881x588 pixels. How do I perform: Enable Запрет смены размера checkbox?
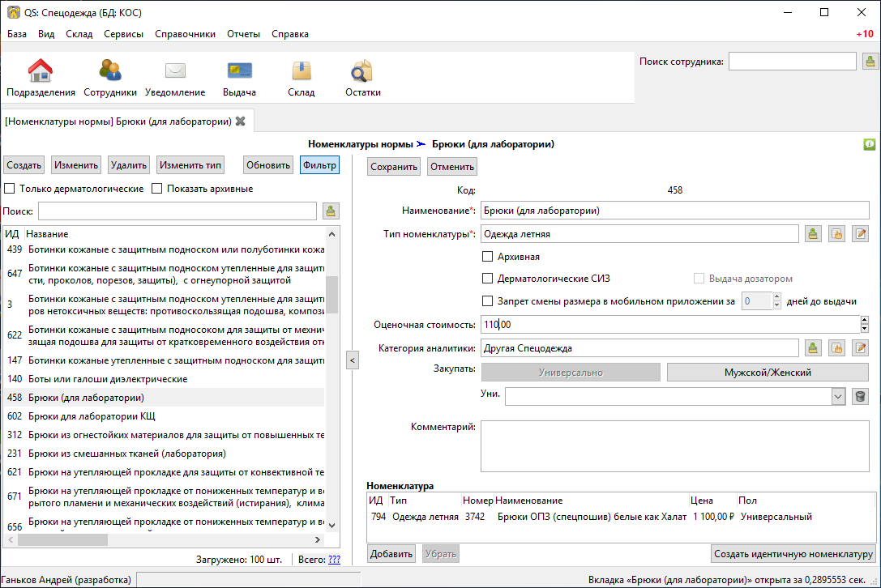pos(488,301)
